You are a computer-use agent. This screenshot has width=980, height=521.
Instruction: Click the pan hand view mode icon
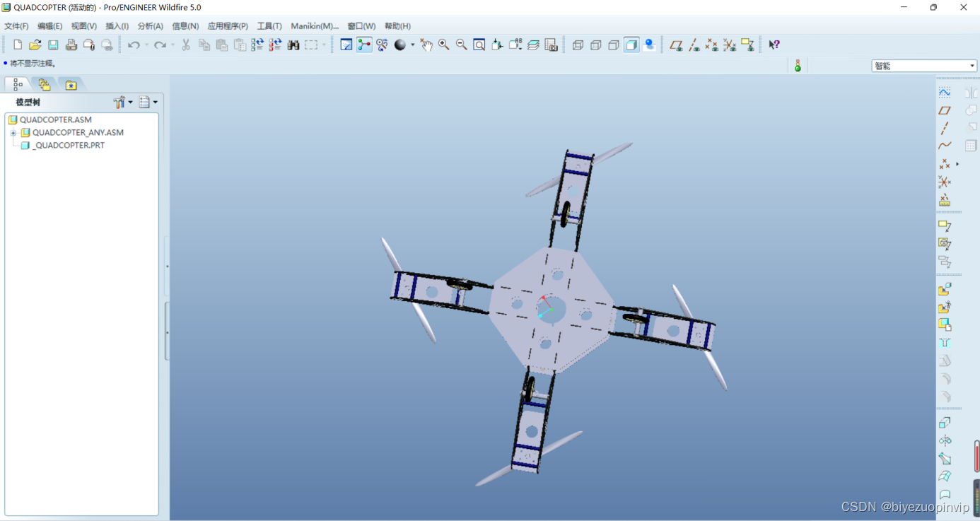[426, 45]
